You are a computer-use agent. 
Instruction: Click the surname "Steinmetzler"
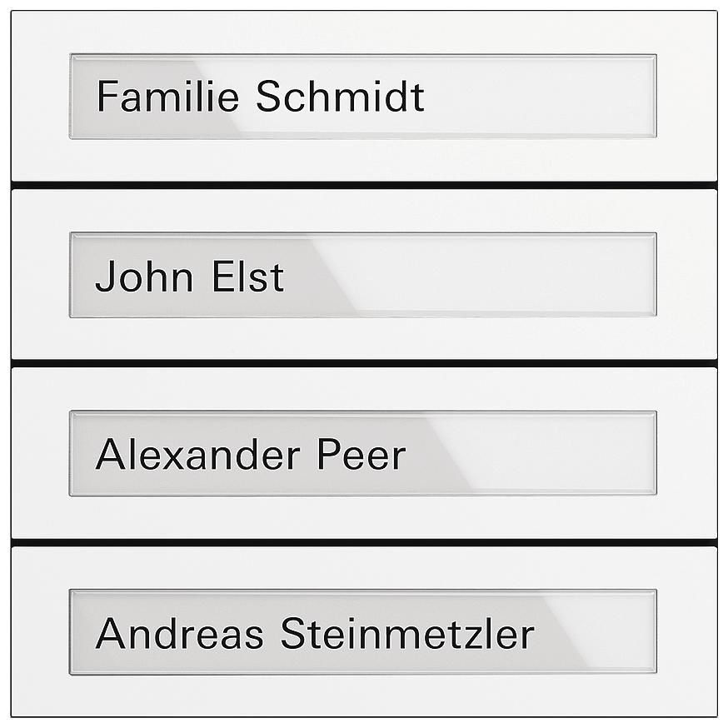(406, 634)
